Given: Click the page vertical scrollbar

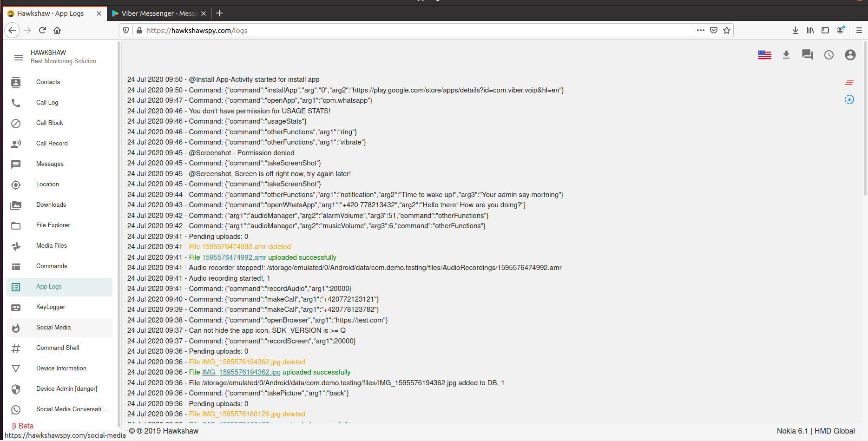Looking at the screenshot, I should [x=865, y=118].
